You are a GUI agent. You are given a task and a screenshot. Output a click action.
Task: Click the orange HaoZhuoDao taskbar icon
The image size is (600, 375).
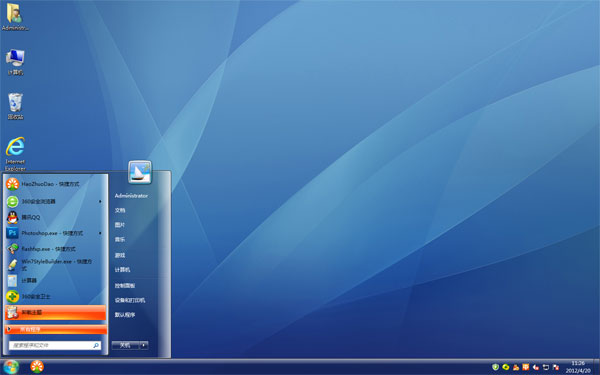(x=37, y=367)
